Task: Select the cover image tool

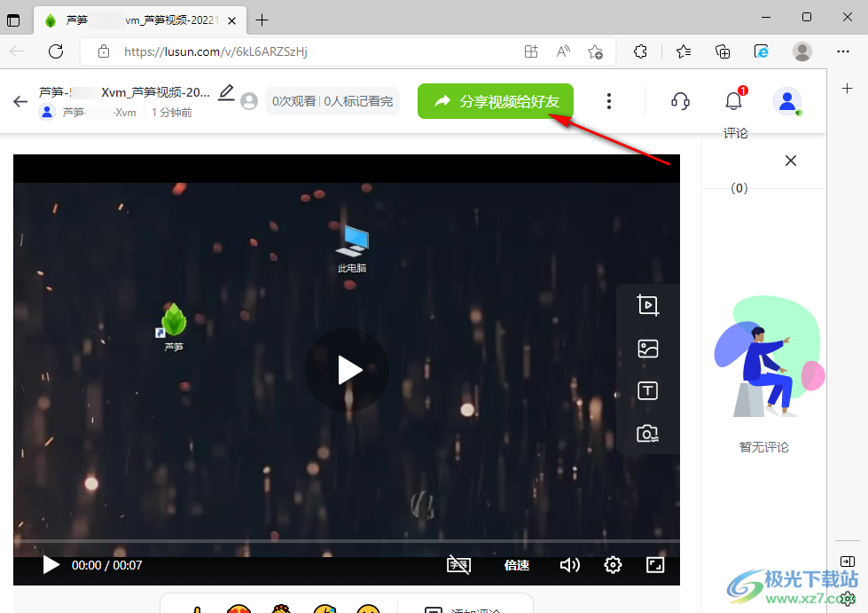Action: [x=648, y=349]
